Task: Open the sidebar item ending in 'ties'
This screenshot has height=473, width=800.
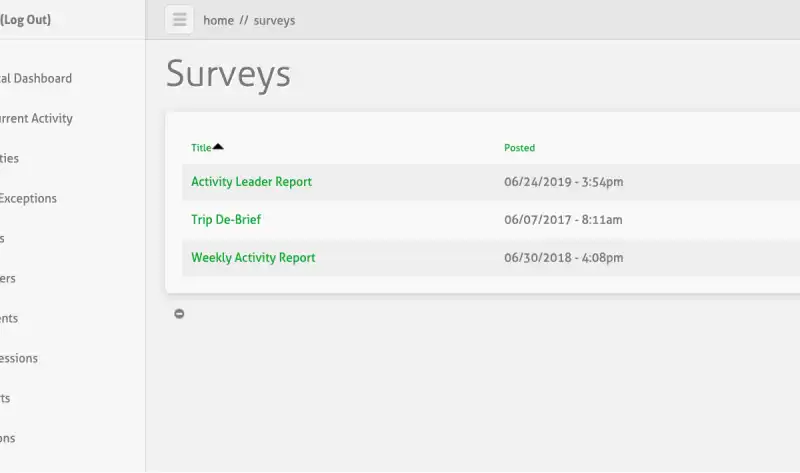Action: coord(9,159)
